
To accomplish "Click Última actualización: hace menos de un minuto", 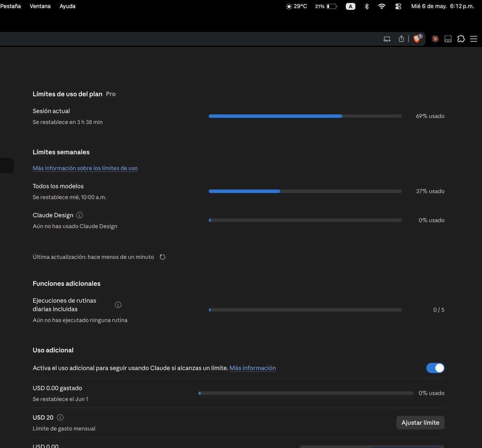I will 93,257.
